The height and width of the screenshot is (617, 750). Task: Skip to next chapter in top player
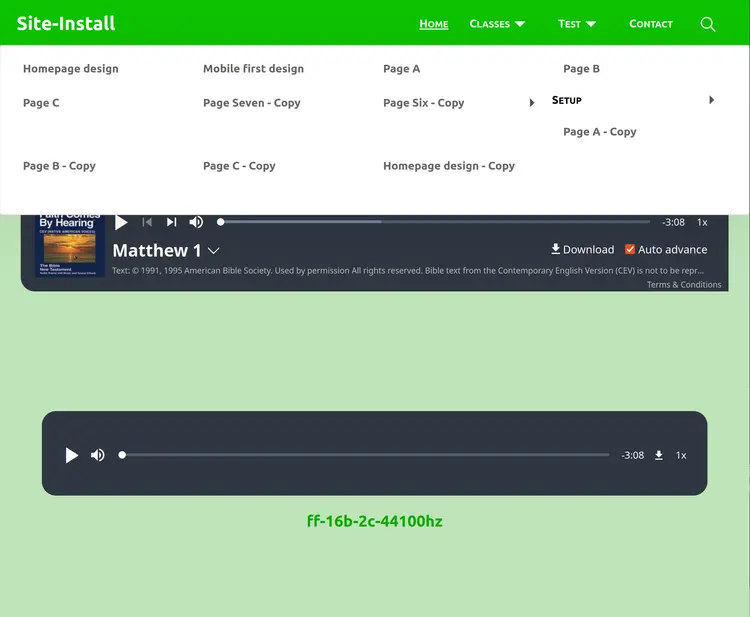(x=171, y=222)
